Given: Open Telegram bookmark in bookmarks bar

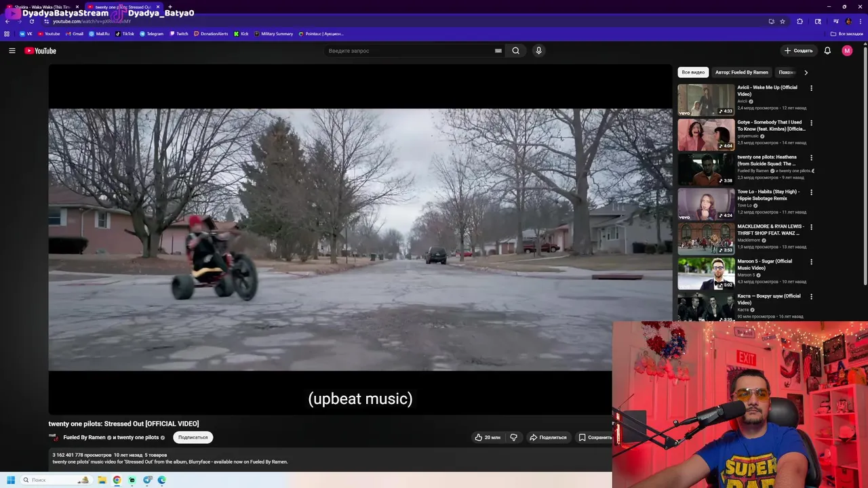Looking at the screenshot, I should pos(151,33).
